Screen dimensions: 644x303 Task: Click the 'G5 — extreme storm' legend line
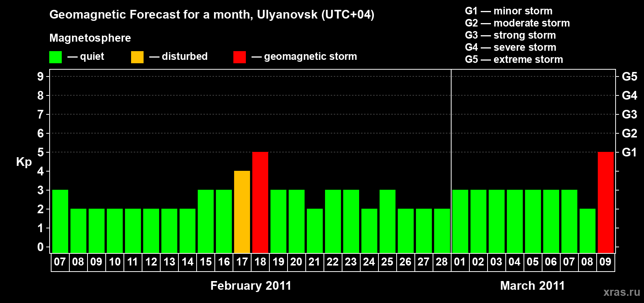[514, 59]
